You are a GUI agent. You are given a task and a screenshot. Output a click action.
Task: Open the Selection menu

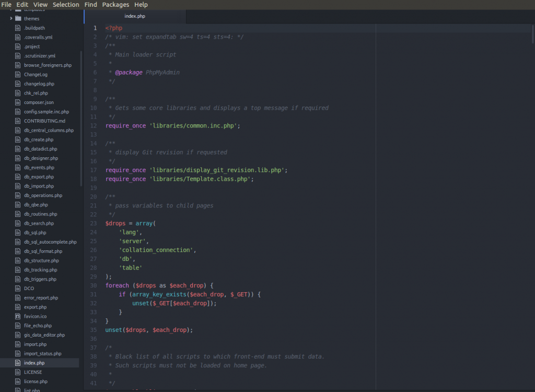click(66, 5)
